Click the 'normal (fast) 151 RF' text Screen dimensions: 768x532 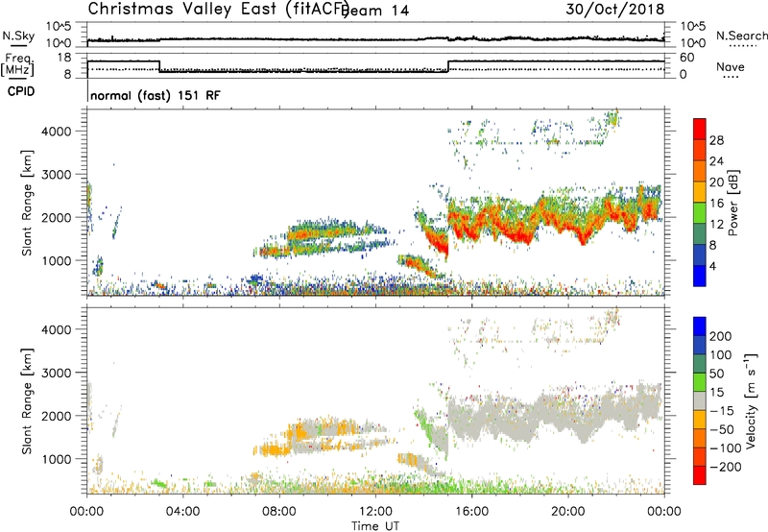(x=156, y=95)
